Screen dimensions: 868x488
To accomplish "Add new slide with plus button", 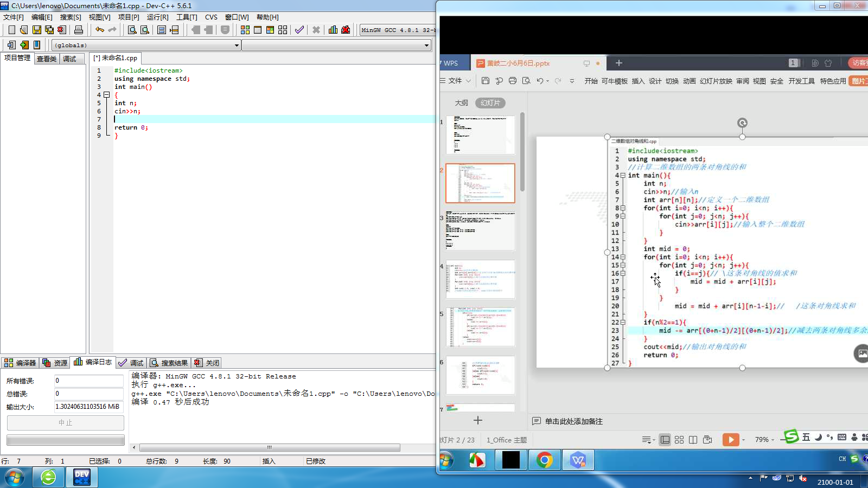I will click(477, 420).
